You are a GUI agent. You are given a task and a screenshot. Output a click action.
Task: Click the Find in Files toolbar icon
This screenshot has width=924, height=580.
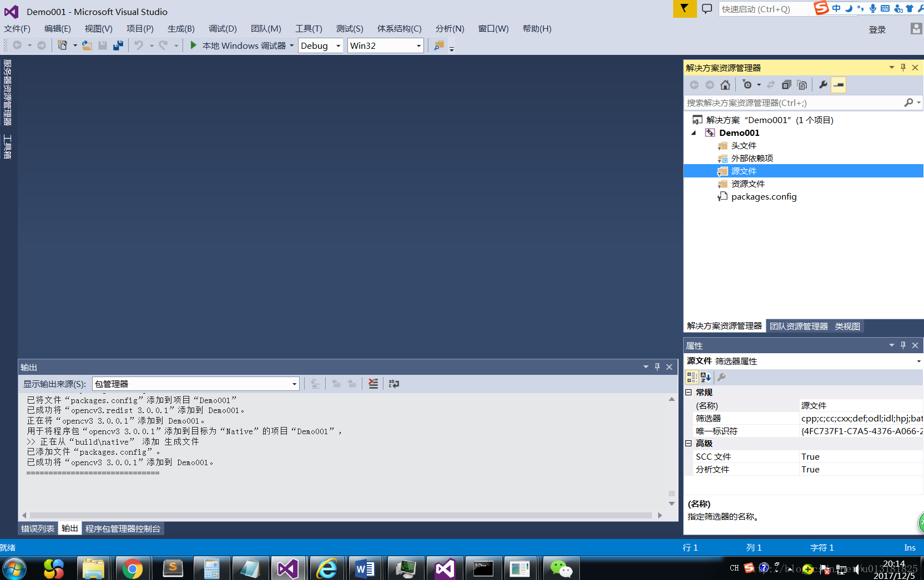439,45
